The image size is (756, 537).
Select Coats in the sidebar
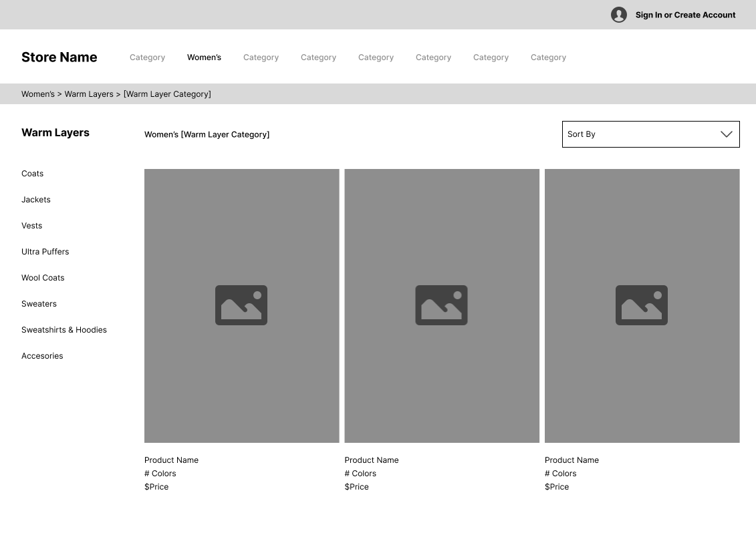point(32,174)
